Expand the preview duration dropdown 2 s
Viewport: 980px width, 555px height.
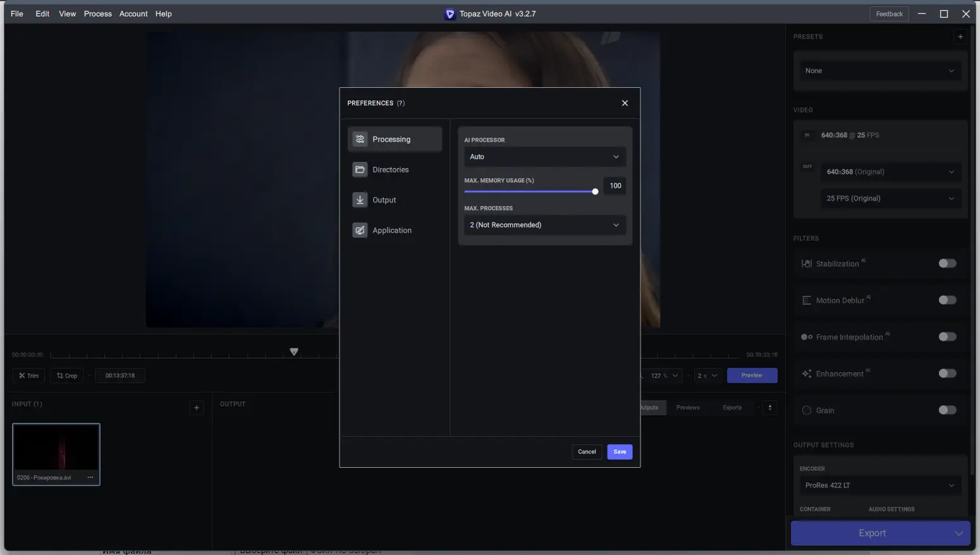(x=707, y=375)
